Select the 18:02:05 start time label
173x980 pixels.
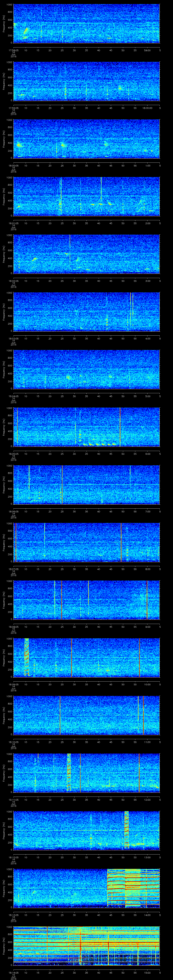tap(13, 281)
